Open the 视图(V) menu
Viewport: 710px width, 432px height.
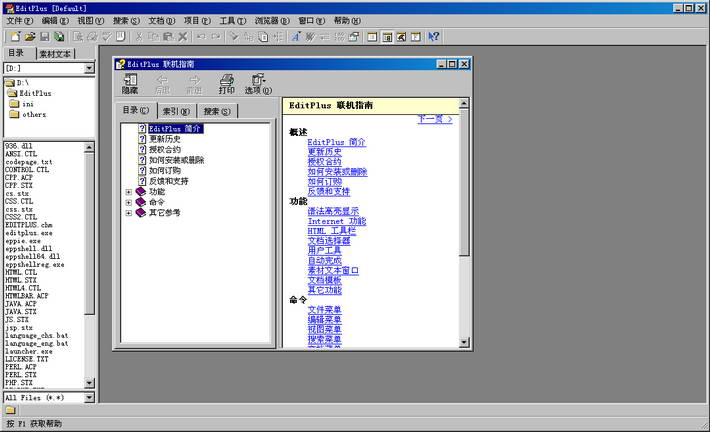tap(91, 21)
